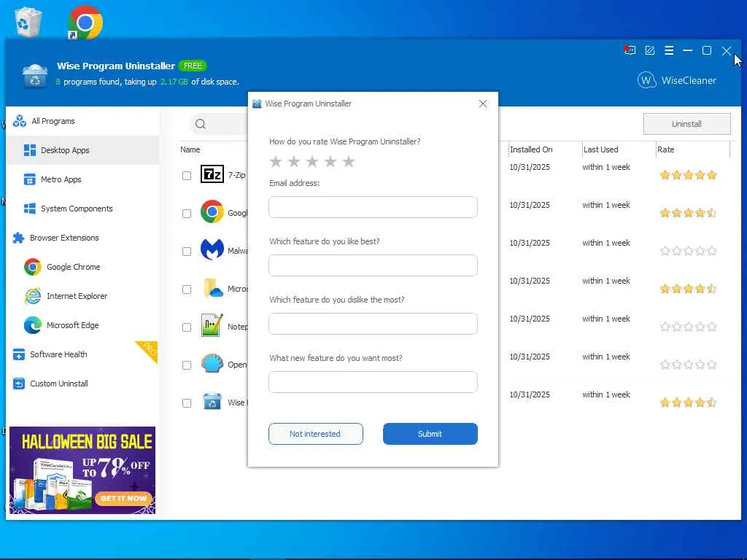Viewport: 747px width, 560px height.
Task: Click the Wise Program Uninstaller app logo
Action: pos(35,75)
